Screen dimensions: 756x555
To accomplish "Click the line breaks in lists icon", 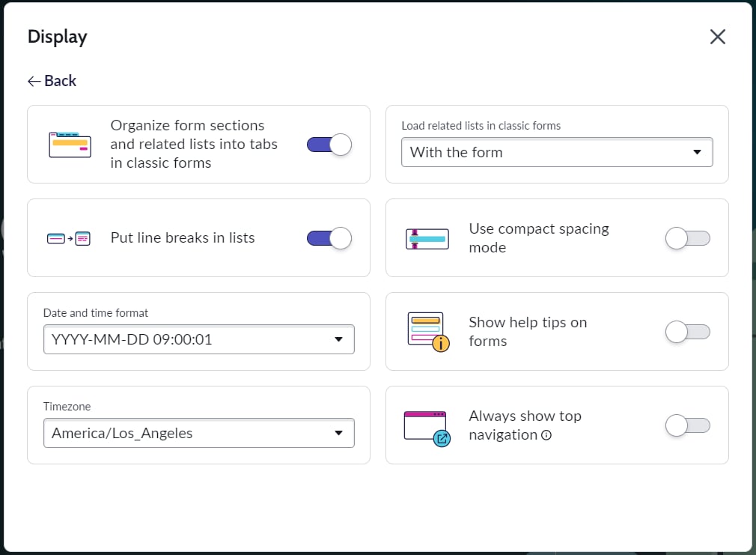I will [x=68, y=237].
